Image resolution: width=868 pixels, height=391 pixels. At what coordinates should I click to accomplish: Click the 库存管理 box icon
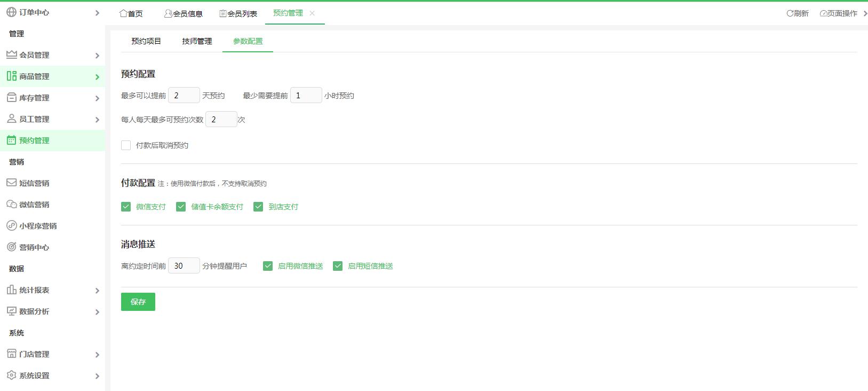click(11, 97)
